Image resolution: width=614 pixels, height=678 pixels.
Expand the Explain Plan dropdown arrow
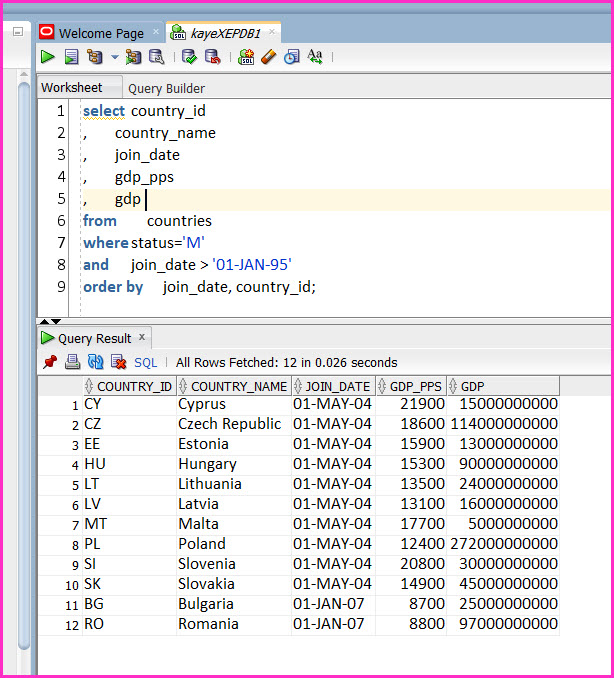pos(114,57)
